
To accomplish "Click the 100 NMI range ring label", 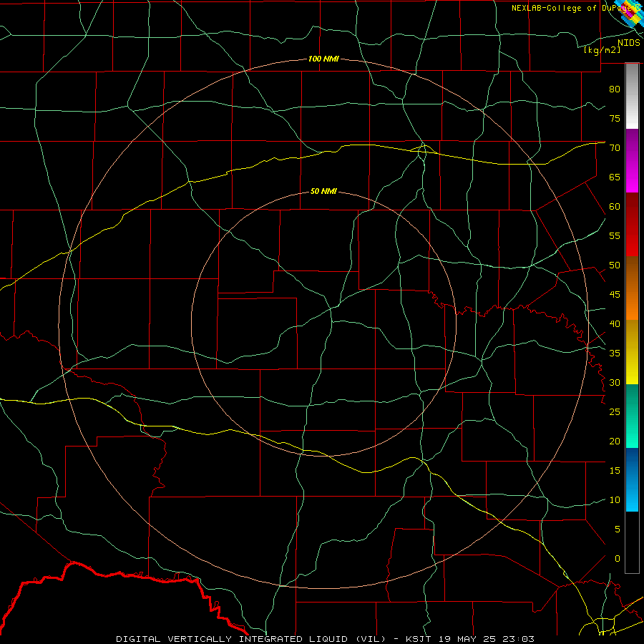I will click(x=323, y=59).
